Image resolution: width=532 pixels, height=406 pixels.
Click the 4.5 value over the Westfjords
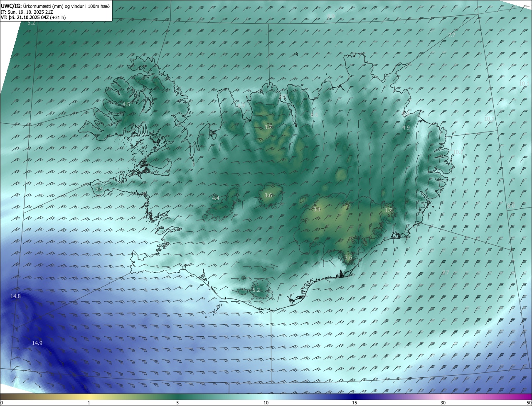coord(126,105)
